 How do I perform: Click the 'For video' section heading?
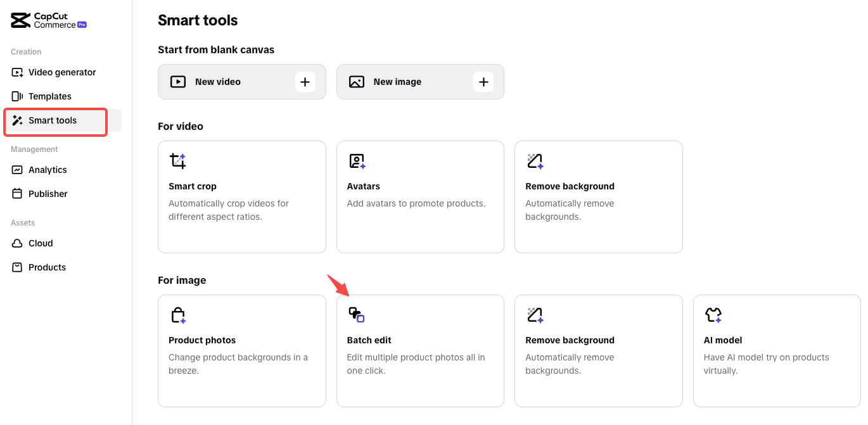coord(181,126)
